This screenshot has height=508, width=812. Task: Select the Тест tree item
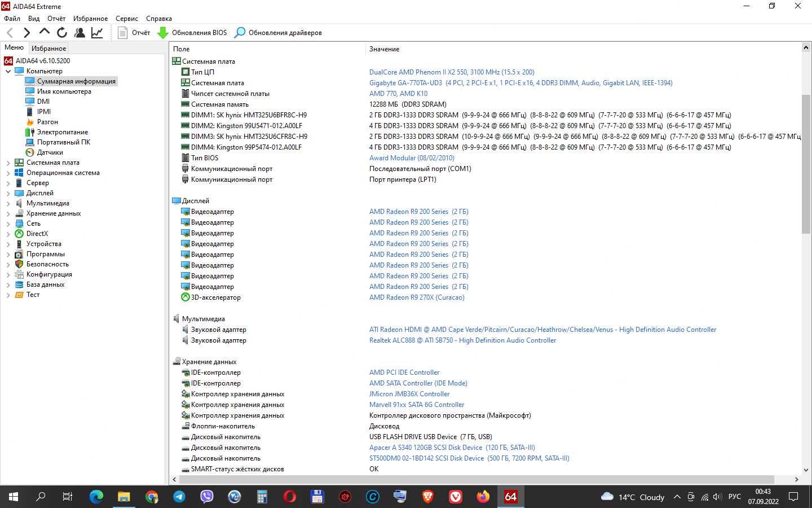(33, 295)
